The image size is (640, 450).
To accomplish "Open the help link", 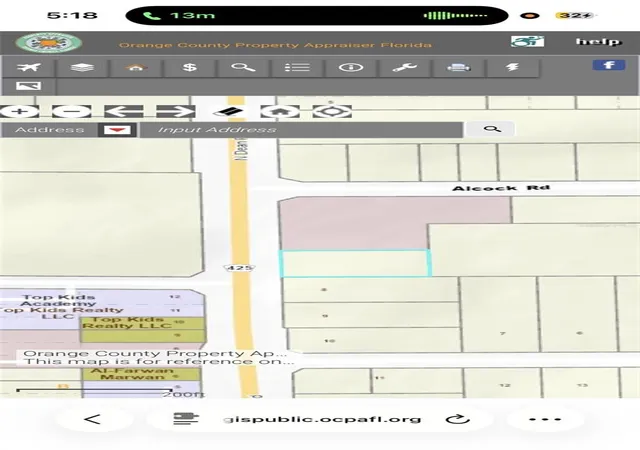I will [598, 41].
